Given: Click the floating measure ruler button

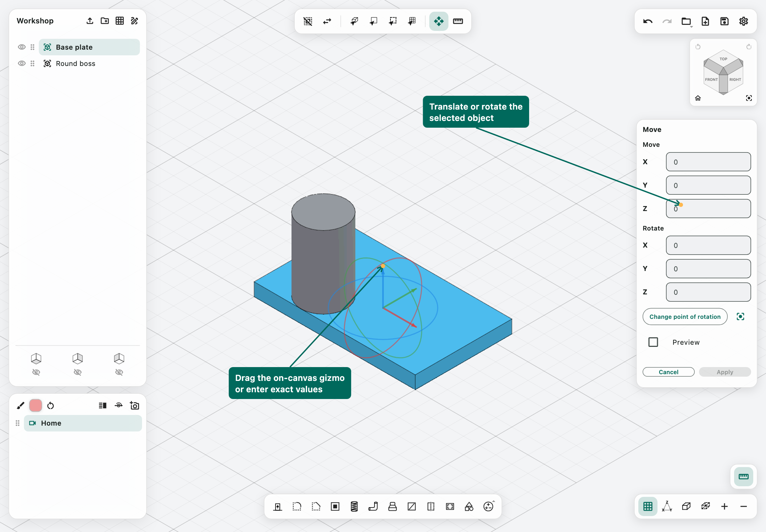Looking at the screenshot, I should 743,477.
